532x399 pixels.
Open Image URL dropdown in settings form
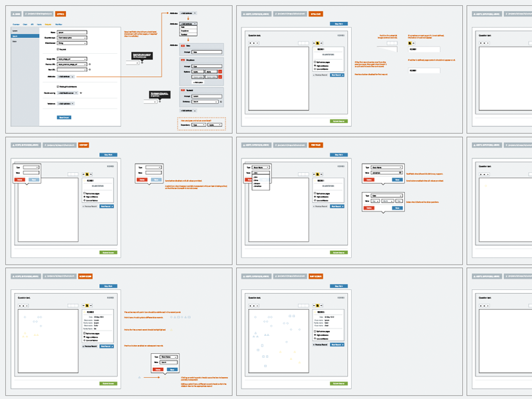(72, 59)
